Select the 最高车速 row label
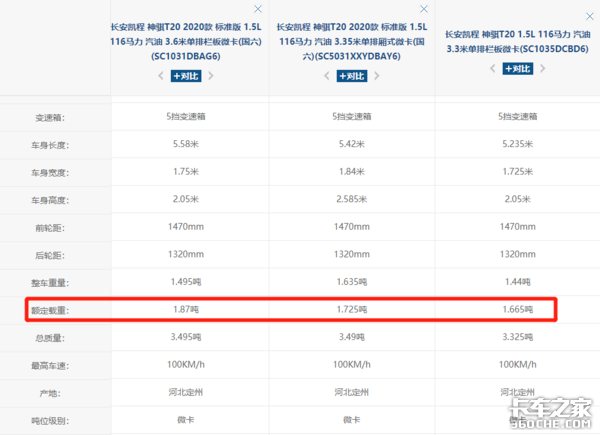This screenshot has height=435, width=600. 50,366
